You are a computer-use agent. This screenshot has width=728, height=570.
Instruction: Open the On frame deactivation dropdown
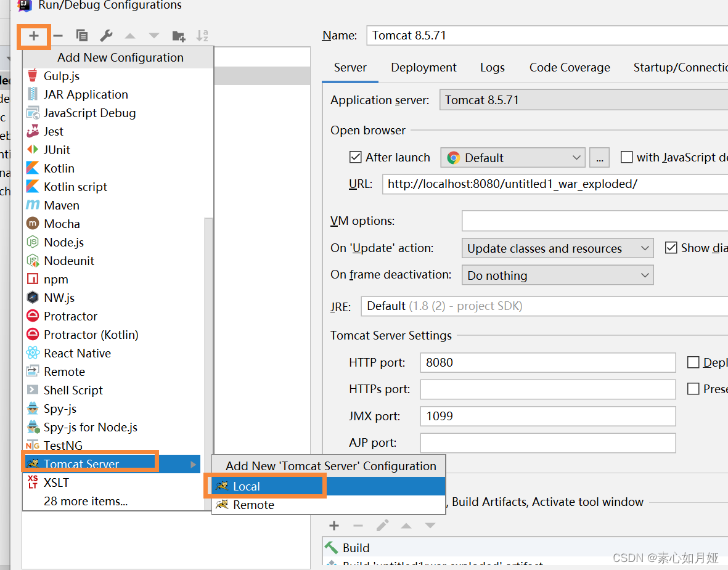[558, 275]
